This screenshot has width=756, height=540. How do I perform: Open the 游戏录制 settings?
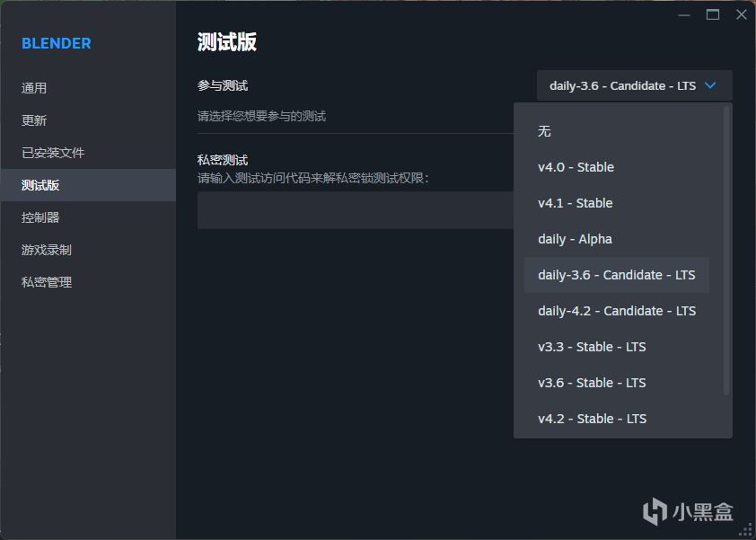[47, 250]
